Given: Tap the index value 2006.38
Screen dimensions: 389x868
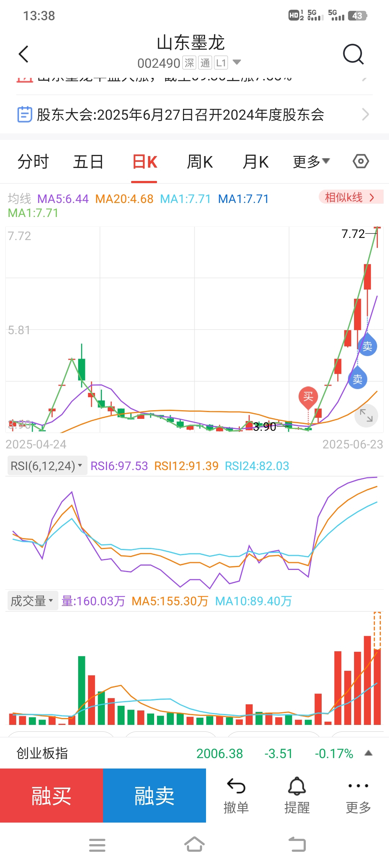Looking at the screenshot, I should pos(220,753).
